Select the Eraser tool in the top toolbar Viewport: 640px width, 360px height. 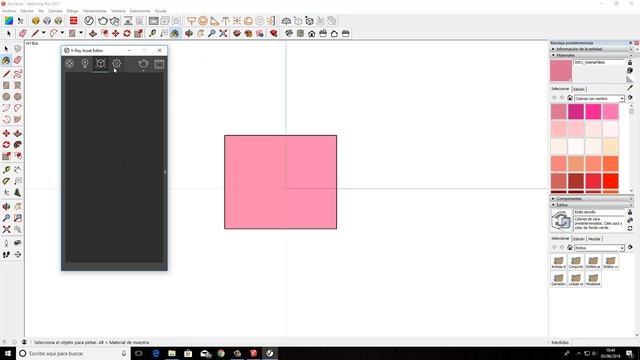coord(22,33)
